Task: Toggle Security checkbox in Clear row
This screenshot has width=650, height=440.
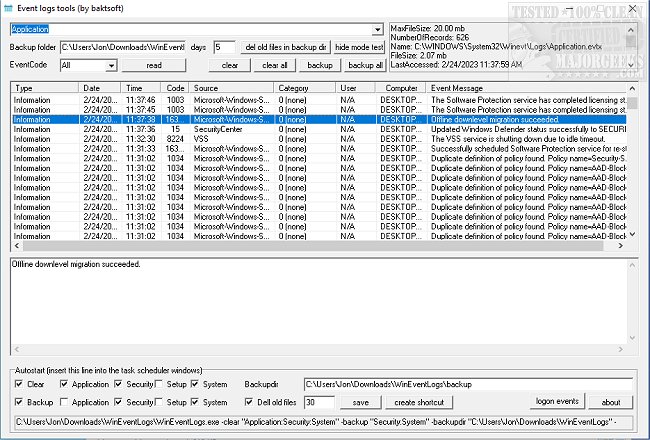Action: (118, 384)
